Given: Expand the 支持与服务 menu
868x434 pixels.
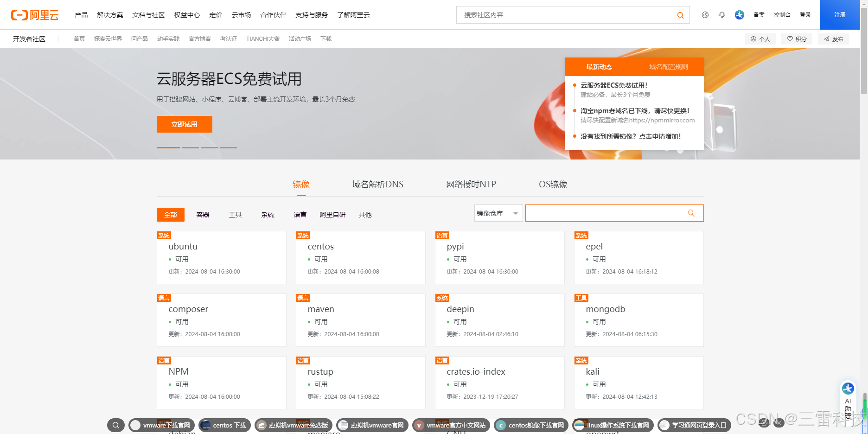Looking at the screenshot, I should (312, 15).
